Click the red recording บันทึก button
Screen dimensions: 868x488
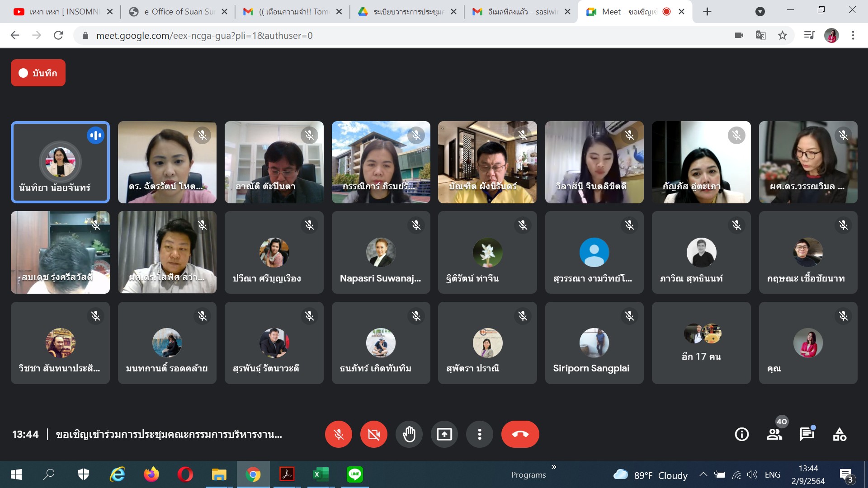38,73
